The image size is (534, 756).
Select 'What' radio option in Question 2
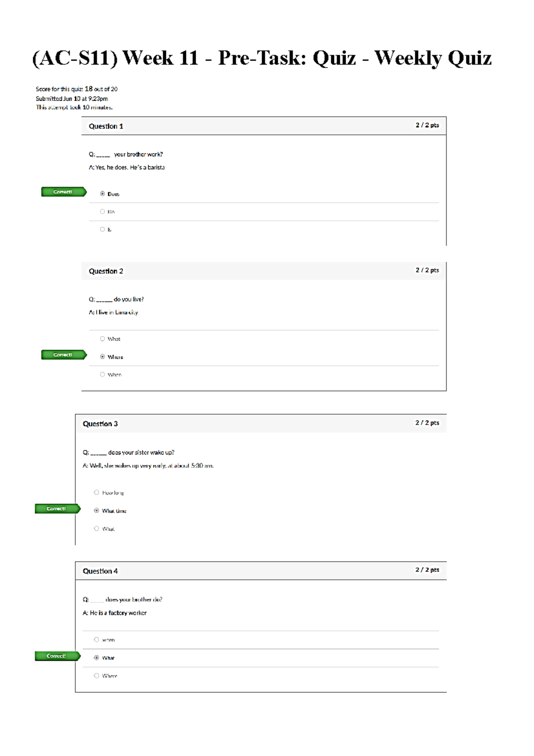102,339
